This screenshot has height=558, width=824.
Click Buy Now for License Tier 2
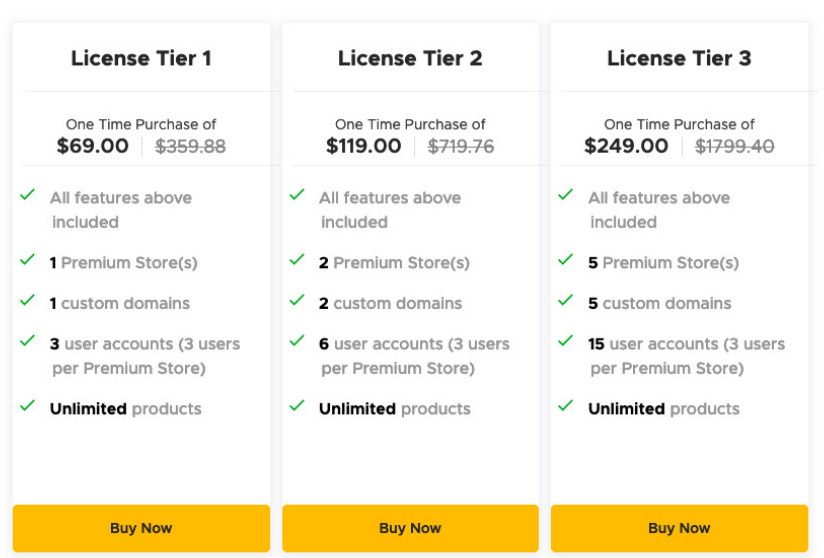click(410, 528)
